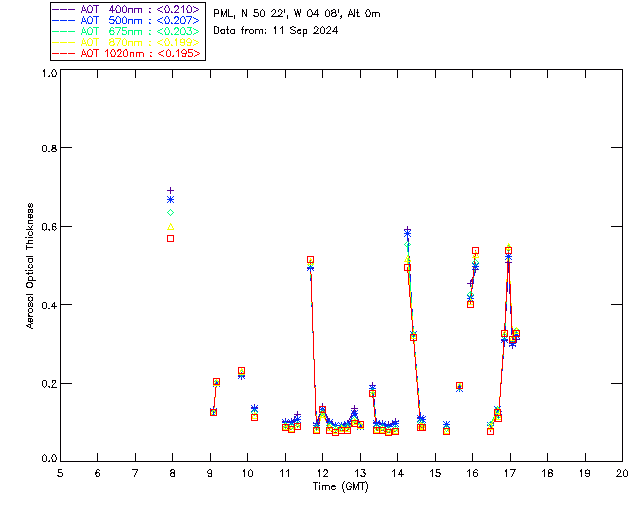Select the blue asterisk peak after 14 GMT

pyautogui.click(x=407, y=232)
